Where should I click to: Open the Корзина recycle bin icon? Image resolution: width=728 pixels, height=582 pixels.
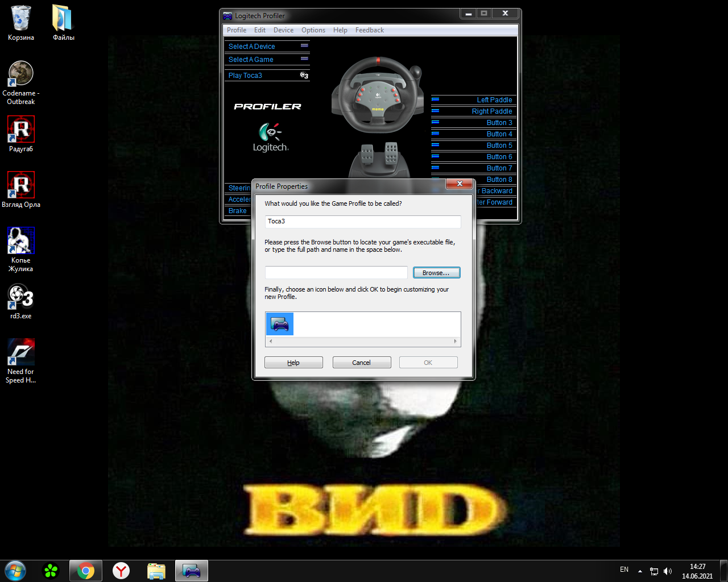[x=21, y=23]
